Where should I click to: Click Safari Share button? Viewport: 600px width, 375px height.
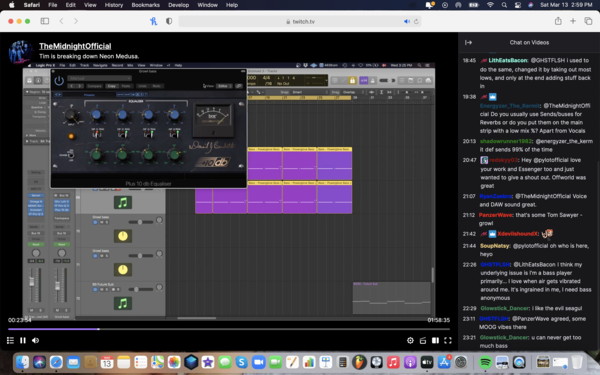(x=558, y=21)
